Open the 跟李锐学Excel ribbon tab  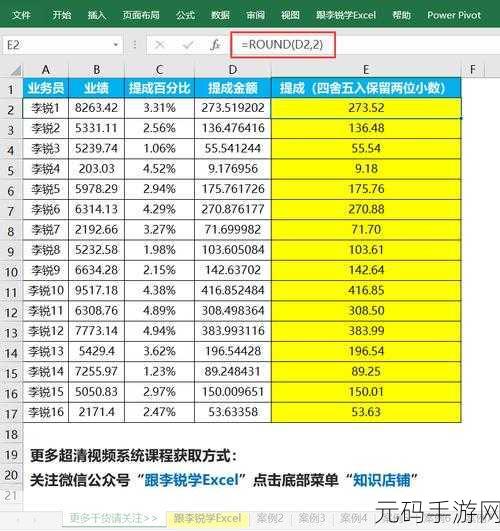click(346, 15)
